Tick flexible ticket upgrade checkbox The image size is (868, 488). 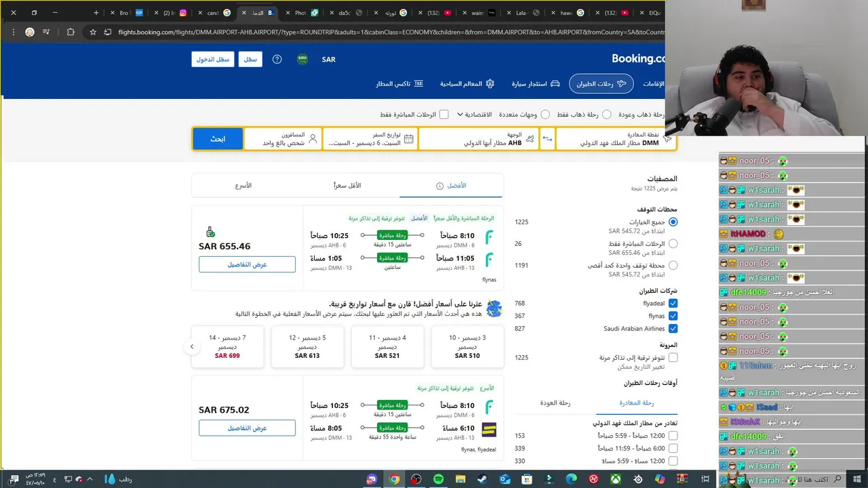[673, 357]
